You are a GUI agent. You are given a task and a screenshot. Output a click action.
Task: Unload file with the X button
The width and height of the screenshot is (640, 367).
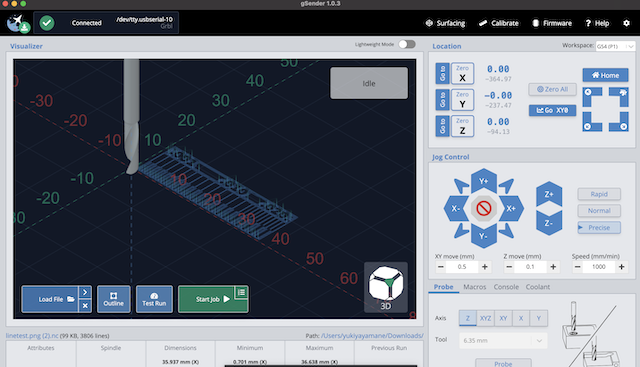[85, 306]
